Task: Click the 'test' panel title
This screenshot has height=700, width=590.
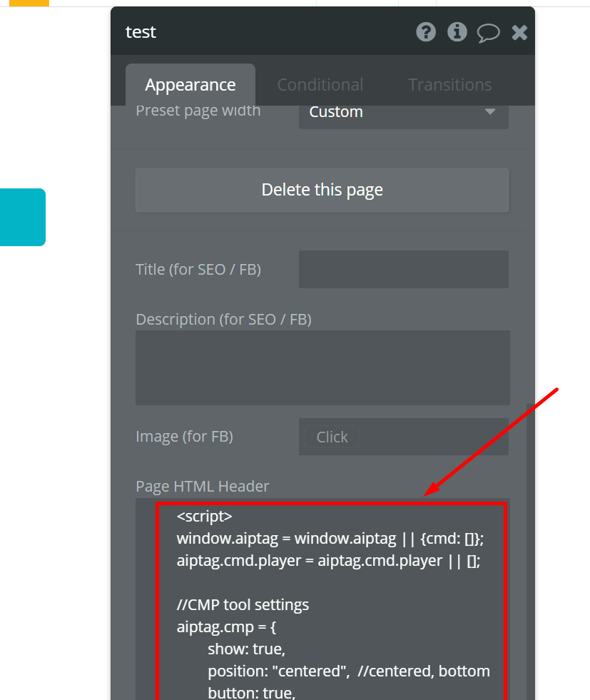Action: (x=141, y=32)
